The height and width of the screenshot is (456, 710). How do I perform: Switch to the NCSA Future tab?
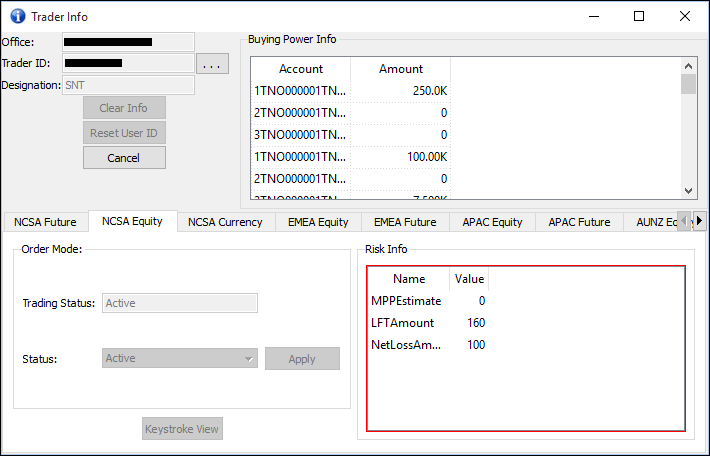[x=45, y=222]
